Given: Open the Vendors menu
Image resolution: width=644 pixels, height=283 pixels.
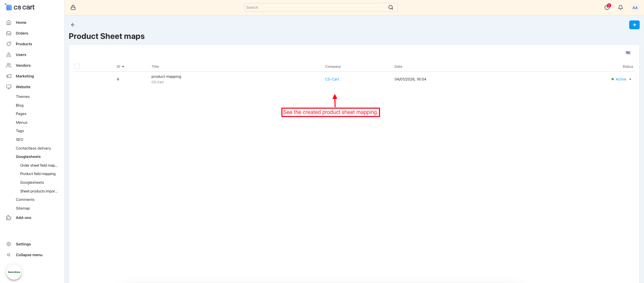Looking at the screenshot, I should [x=23, y=65].
